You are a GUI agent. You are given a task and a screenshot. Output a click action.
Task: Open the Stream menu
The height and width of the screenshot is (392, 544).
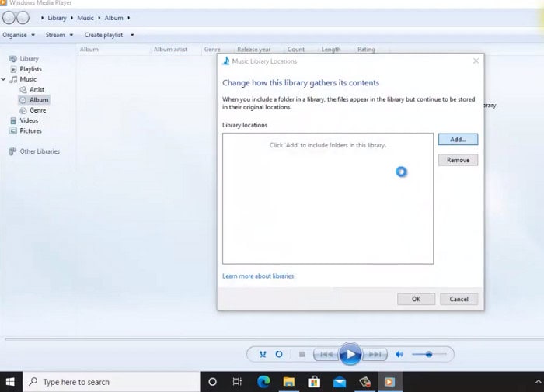(55, 35)
